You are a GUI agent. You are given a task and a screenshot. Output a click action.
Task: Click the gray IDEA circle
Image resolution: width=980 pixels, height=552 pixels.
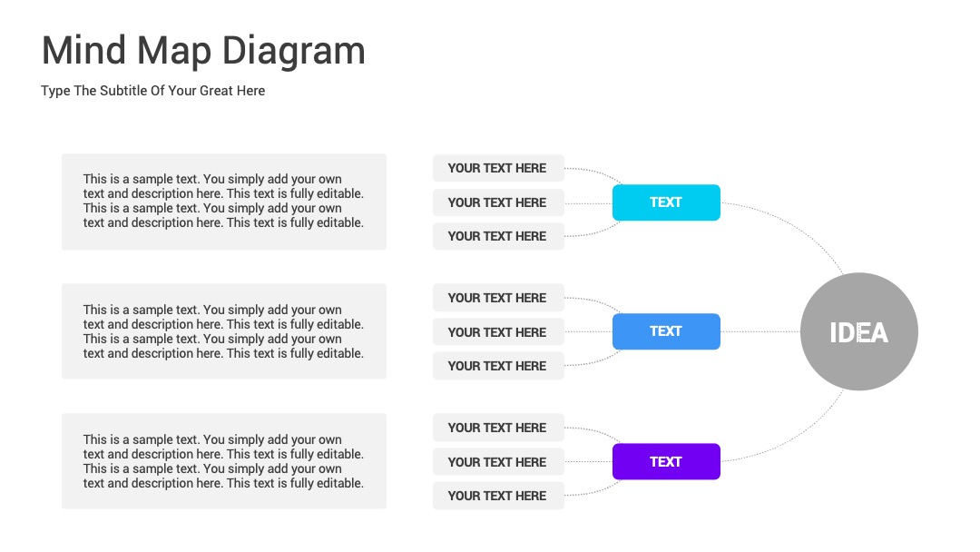click(x=858, y=331)
